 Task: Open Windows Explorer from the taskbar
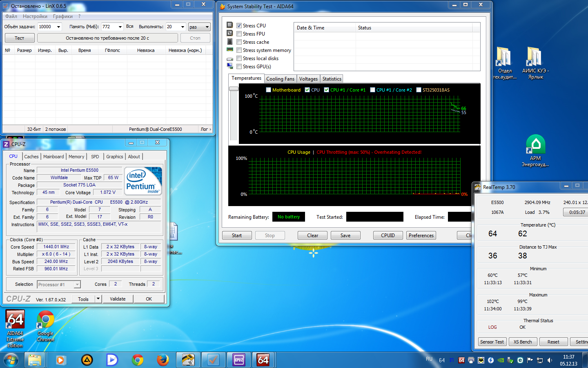[35, 360]
